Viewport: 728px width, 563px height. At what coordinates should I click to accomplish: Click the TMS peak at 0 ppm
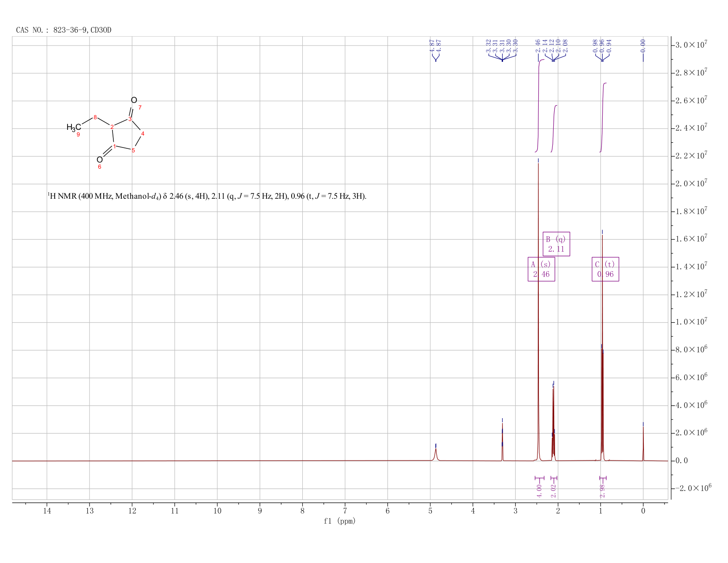tap(643, 444)
